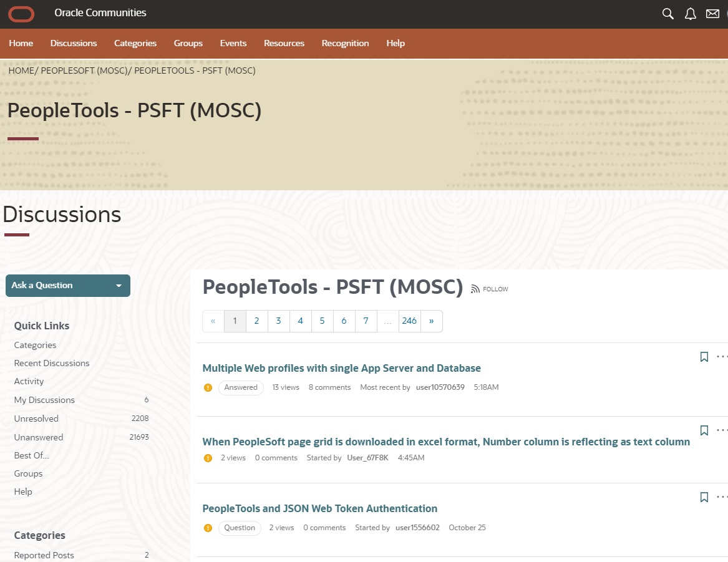Viewport: 728px width, 562px height.
Task: Bookmark the Multiple Web profiles discussion
Action: pyautogui.click(x=704, y=357)
